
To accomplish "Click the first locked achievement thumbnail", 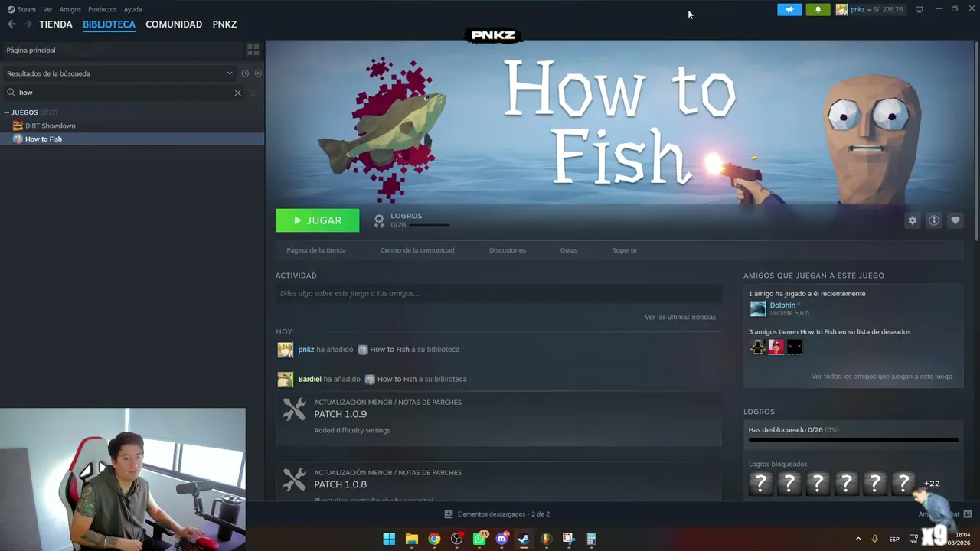I will pyautogui.click(x=760, y=483).
